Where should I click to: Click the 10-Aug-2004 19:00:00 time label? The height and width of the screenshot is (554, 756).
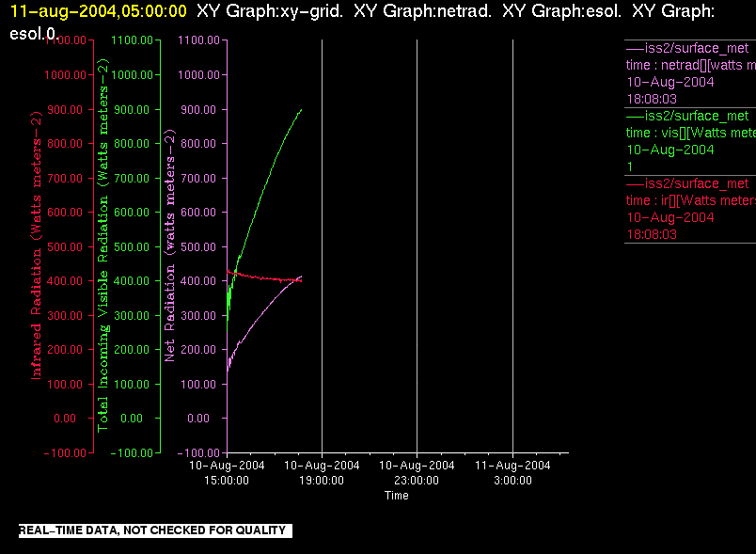(322, 473)
